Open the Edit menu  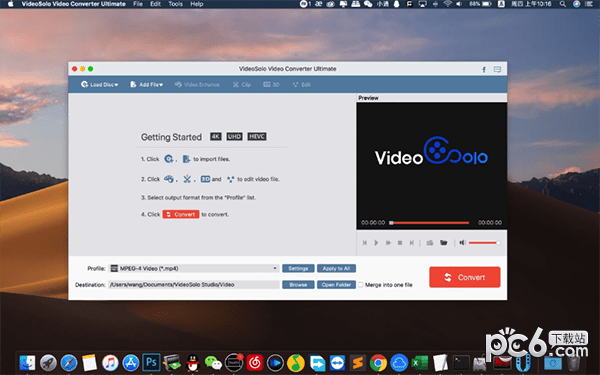[x=155, y=4]
